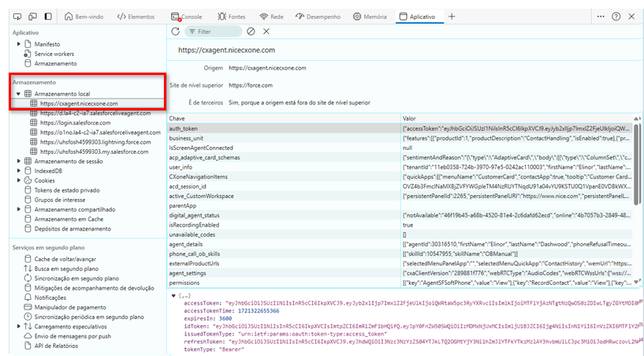
Task: Collapse the Armazenamento local tree
Action: coord(18,94)
